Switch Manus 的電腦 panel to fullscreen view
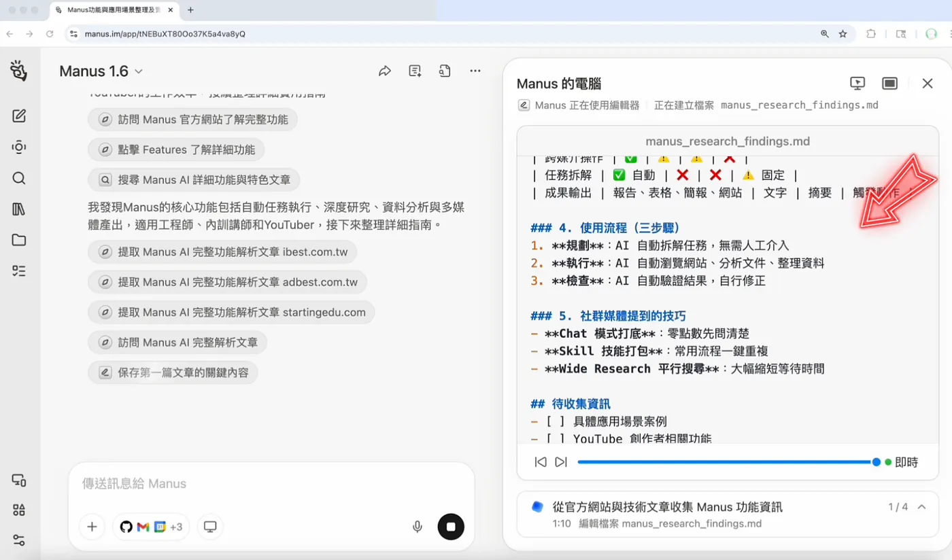This screenshot has height=560, width=952. tap(889, 84)
